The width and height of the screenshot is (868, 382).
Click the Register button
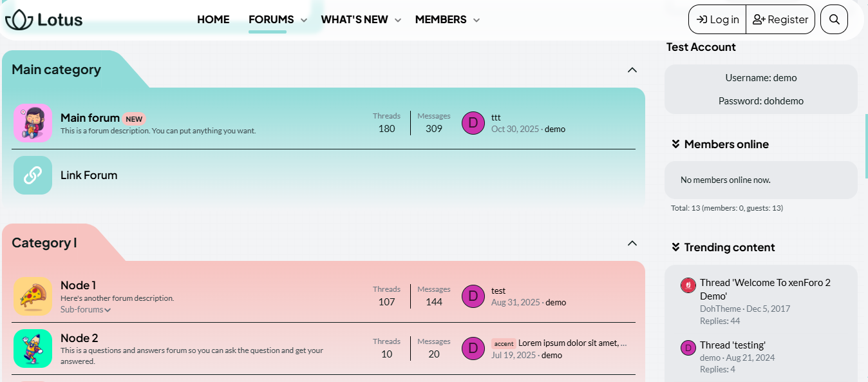[x=780, y=19]
